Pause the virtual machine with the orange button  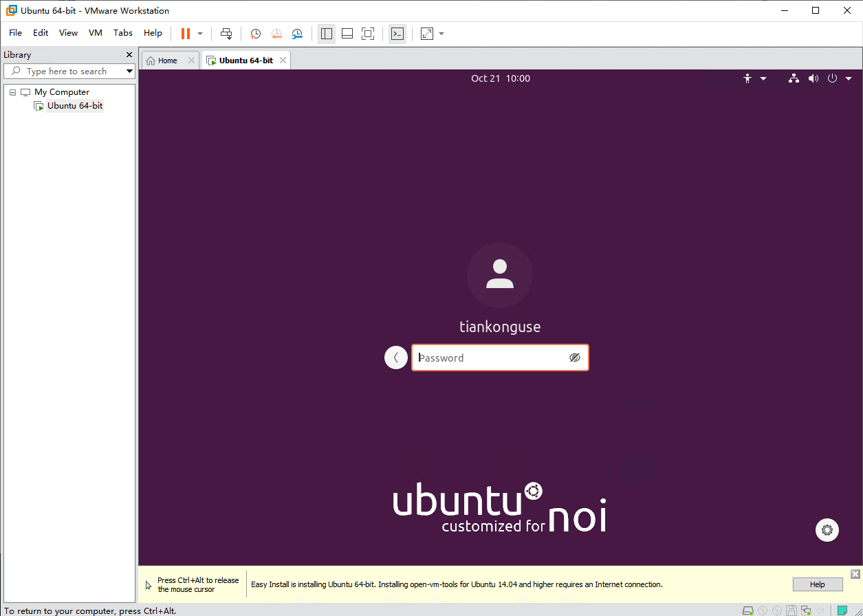coord(185,34)
